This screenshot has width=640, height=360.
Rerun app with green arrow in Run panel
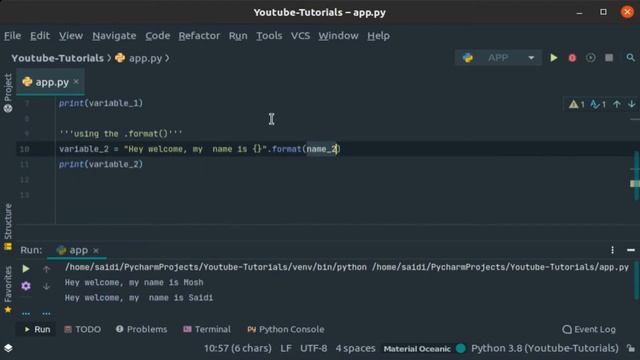click(x=26, y=269)
